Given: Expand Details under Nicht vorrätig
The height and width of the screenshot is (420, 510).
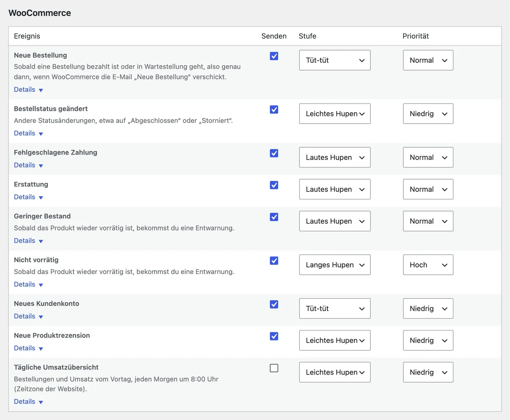Looking at the screenshot, I should [28, 284].
